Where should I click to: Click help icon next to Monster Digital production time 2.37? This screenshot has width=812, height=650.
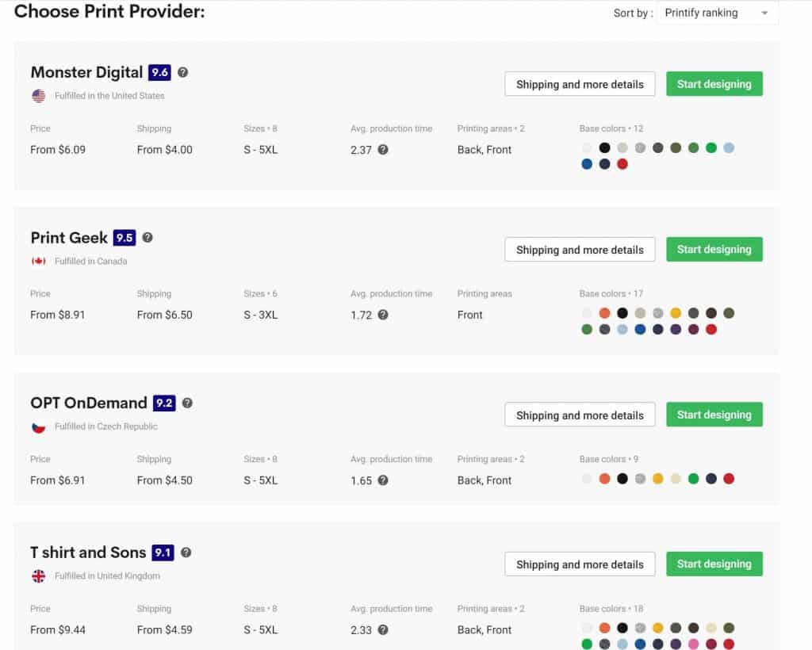[x=383, y=150]
